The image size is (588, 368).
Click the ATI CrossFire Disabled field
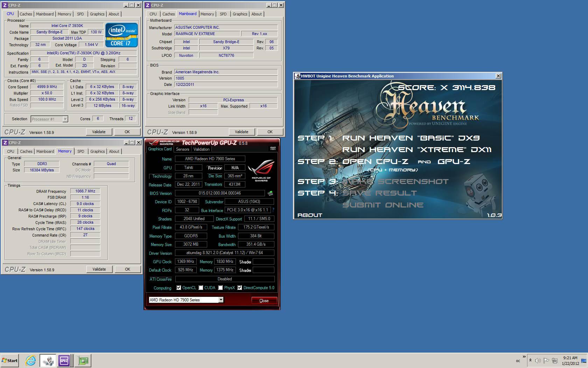click(x=225, y=279)
